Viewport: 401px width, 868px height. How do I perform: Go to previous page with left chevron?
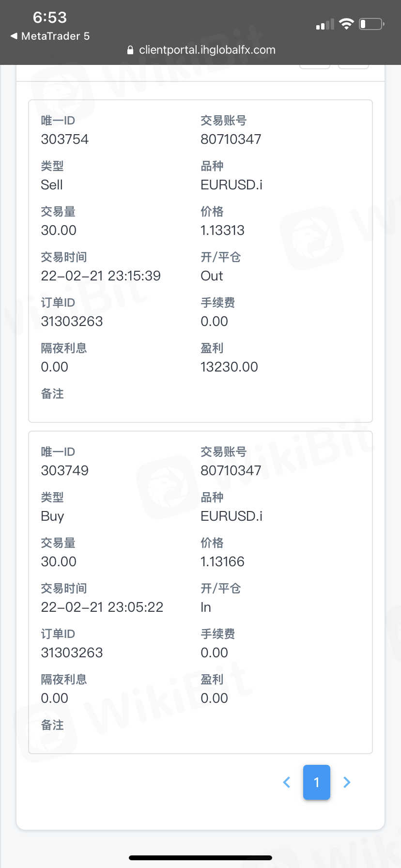click(x=287, y=782)
